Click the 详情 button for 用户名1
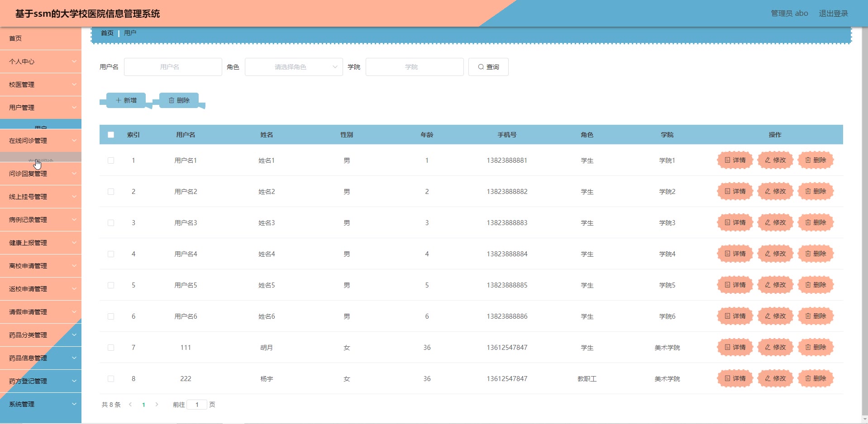 point(735,160)
